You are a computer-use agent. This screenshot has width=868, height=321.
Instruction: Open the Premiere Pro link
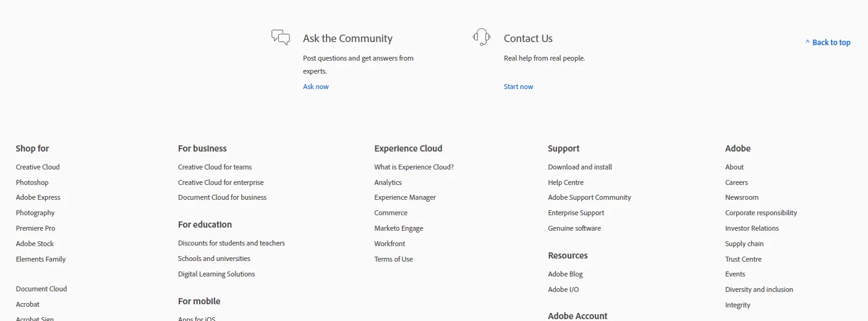pos(35,228)
